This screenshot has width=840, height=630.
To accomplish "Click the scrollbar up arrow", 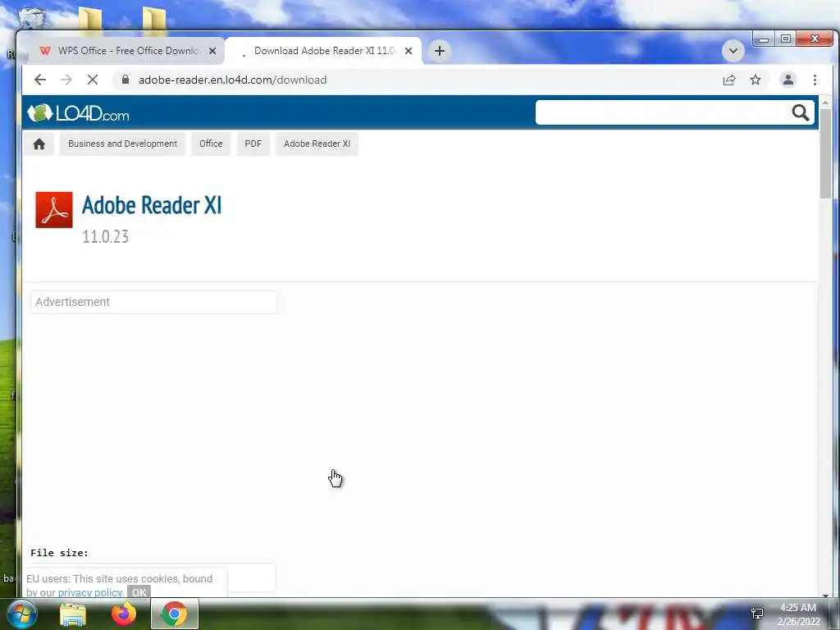I will pos(825,102).
